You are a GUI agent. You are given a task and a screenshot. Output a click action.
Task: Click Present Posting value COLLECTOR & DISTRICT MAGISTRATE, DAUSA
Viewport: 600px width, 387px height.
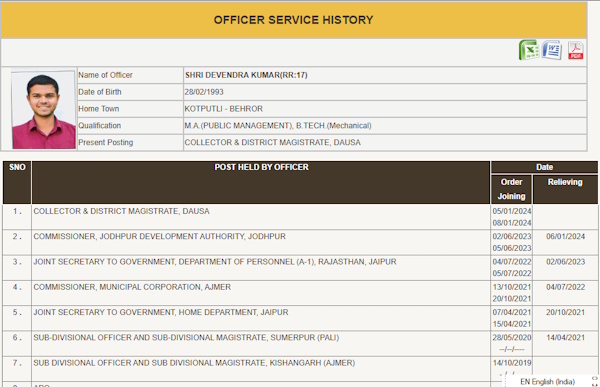tap(272, 142)
